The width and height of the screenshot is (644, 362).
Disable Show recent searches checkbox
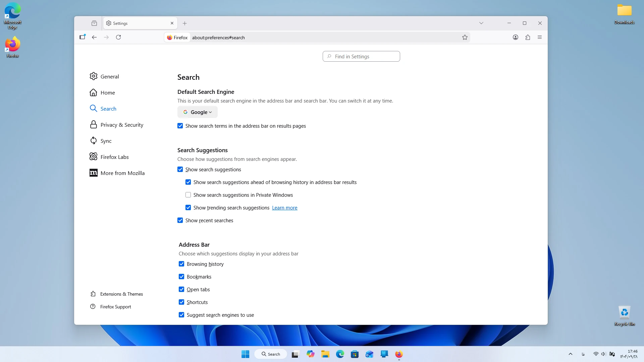point(180,220)
